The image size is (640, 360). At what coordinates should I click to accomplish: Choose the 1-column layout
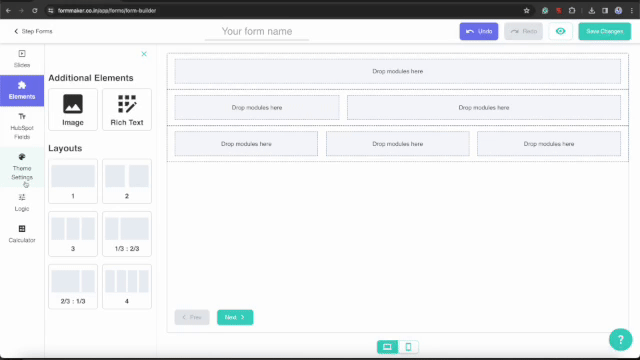pos(73,181)
